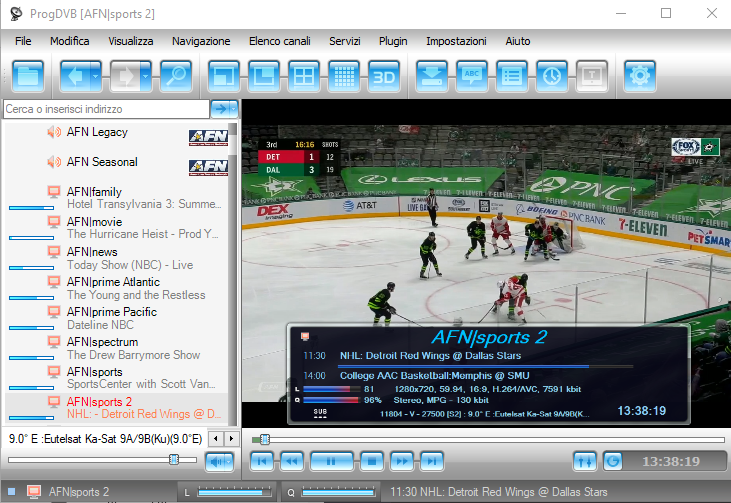Open the folder icon in the toolbar

tap(28, 76)
